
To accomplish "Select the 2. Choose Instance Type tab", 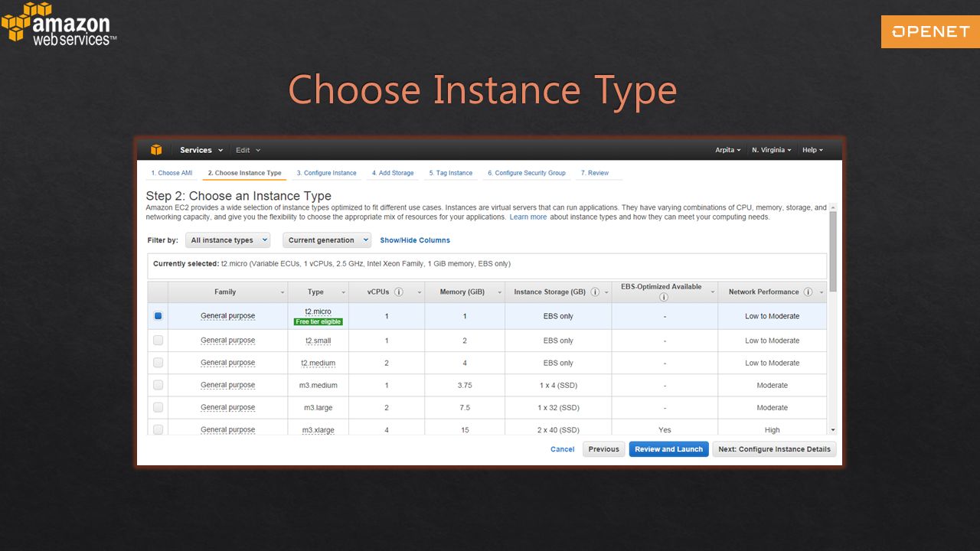I will 244,173.
